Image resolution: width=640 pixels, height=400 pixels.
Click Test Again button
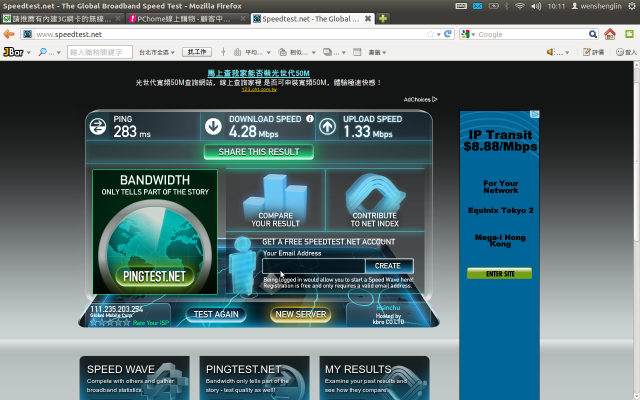216,314
